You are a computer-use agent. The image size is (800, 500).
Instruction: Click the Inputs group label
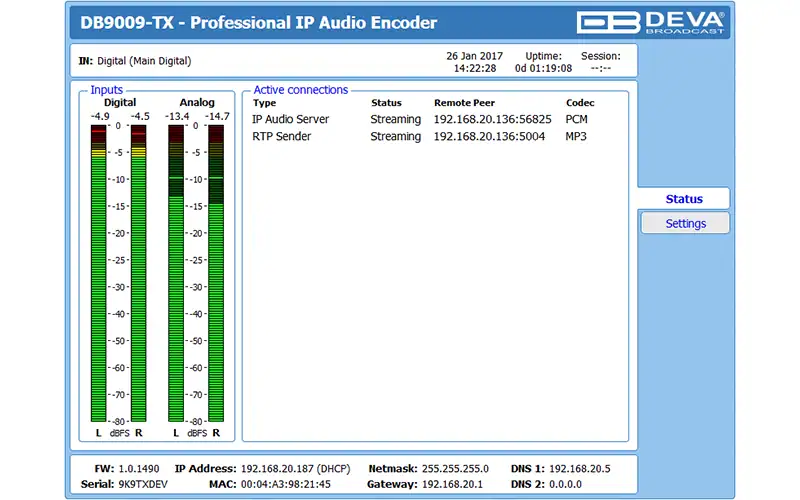[x=107, y=90]
